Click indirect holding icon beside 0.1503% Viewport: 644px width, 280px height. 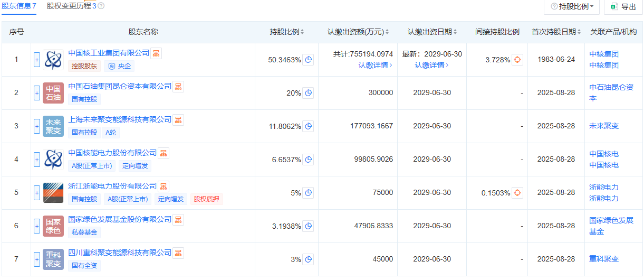517,193
